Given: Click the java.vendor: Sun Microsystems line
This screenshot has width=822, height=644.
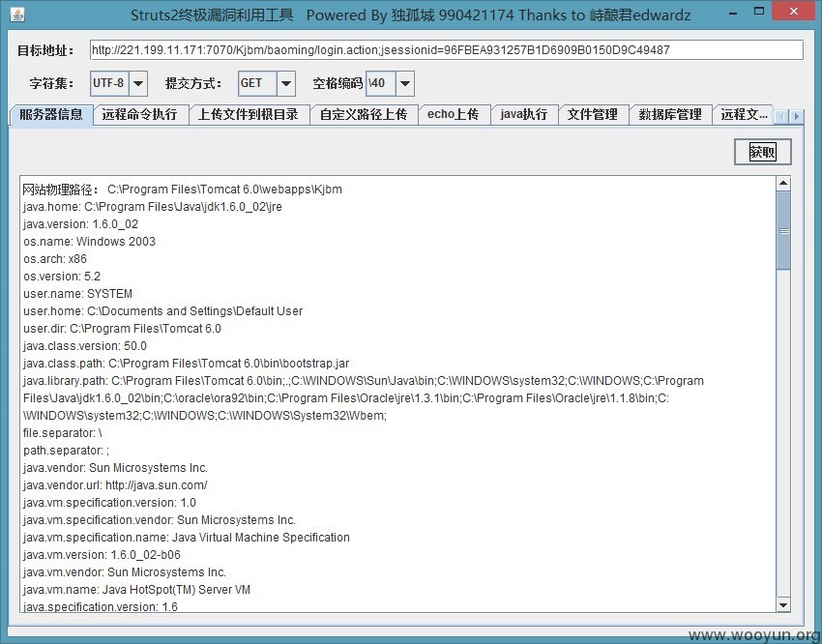Looking at the screenshot, I should [115, 467].
